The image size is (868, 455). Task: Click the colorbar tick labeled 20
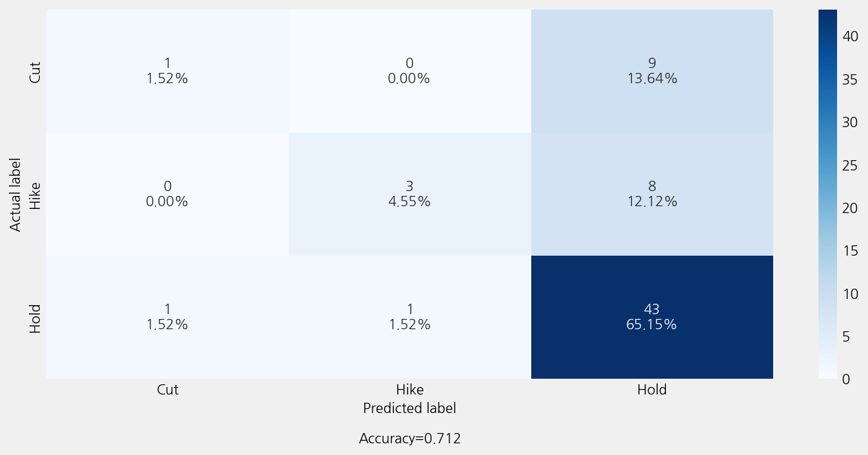point(850,208)
